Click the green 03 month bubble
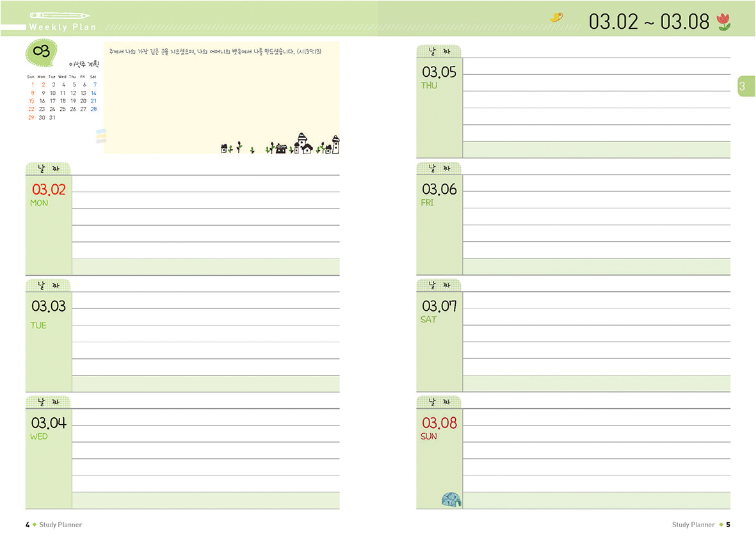This screenshot has width=756, height=540. coord(42,52)
